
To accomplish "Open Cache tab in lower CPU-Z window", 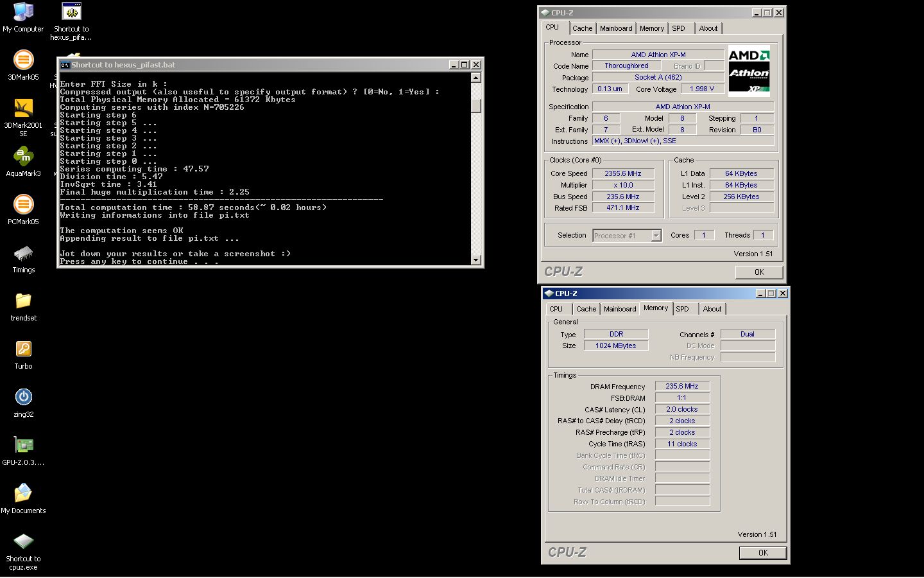I will pos(586,309).
